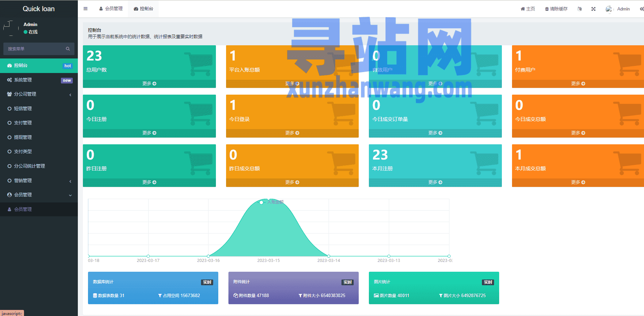Click the Admin avatar in the sidebar

(x=11, y=28)
